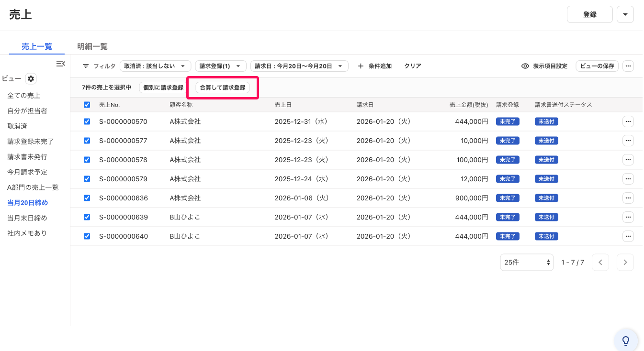Open 取消済：該当しない filter dropdown
Screen dimensions: 644x351
click(x=155, y=66)
